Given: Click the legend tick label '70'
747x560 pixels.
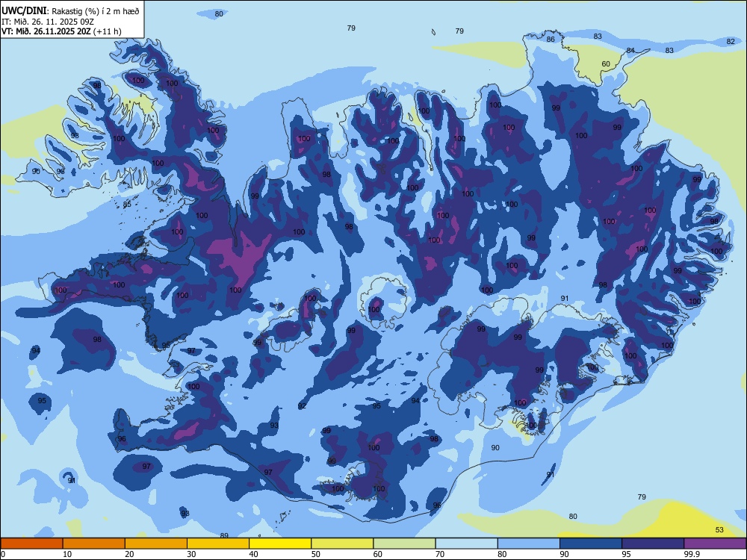Looking at the screenshot, I should click(440, 554).
